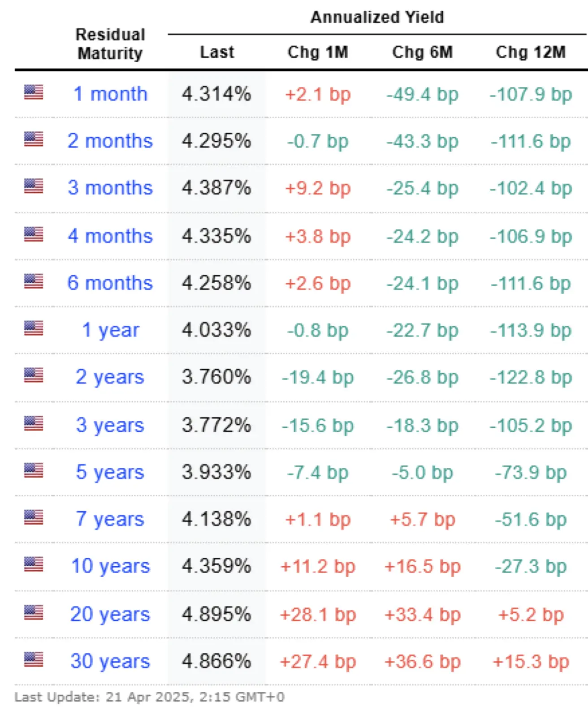The image size is (588, 707).
Task: Click the Chg 6M column header
Action: coord(422,52)
